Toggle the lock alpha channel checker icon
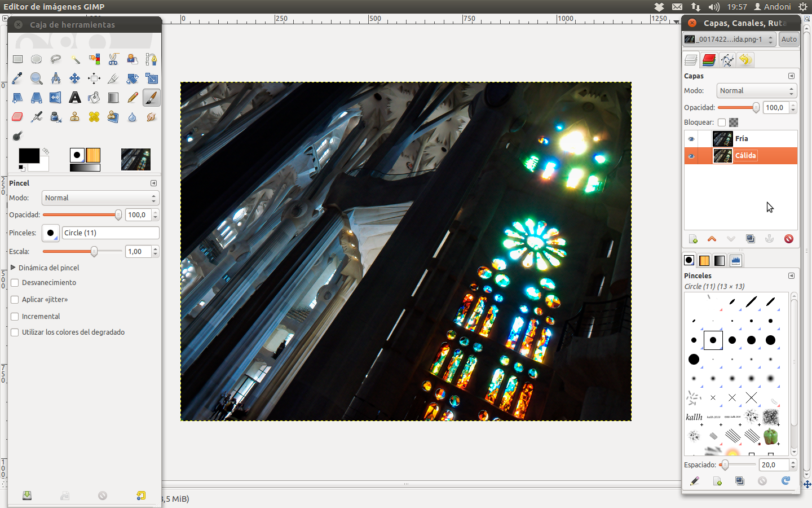The height and width of the screenshot is (508, 812). coord(734,122)
